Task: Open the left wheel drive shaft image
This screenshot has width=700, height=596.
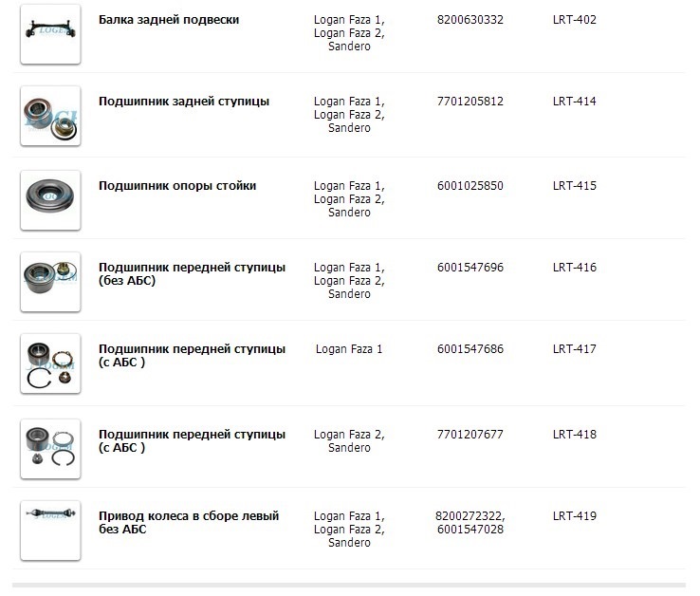Action: tap(50, 530)
